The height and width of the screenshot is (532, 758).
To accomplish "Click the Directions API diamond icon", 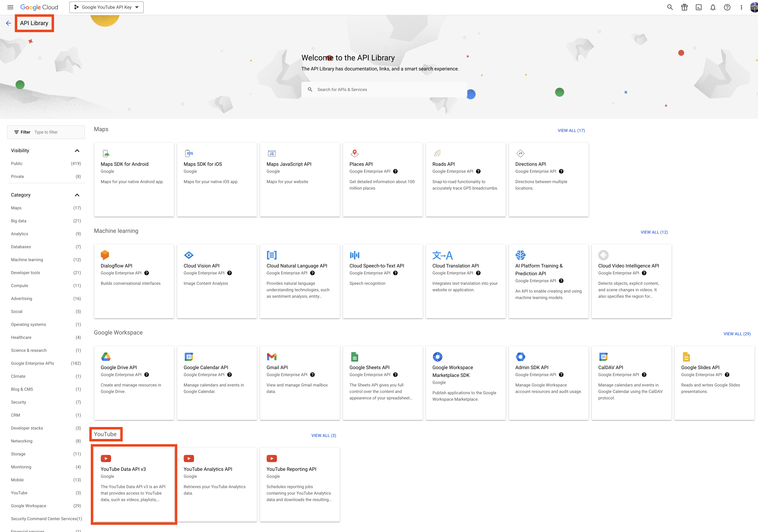I will click(520, 153).
